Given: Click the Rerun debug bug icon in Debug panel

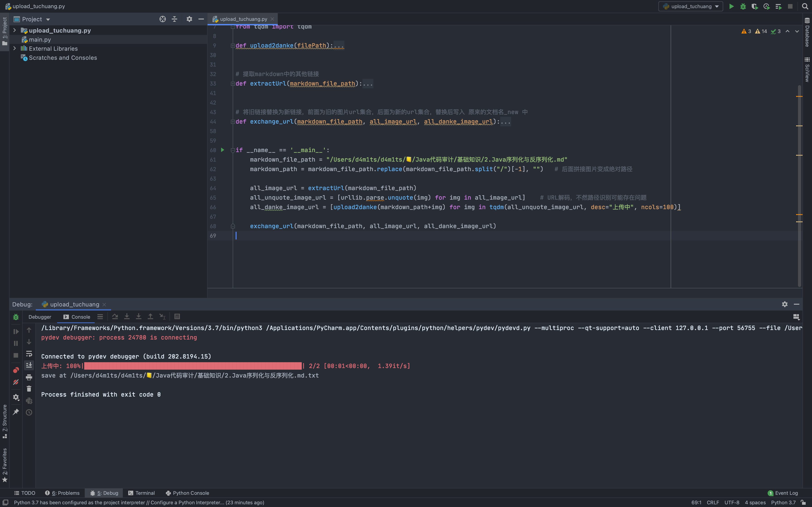Looking at the screenshot, I should point(16,317).
